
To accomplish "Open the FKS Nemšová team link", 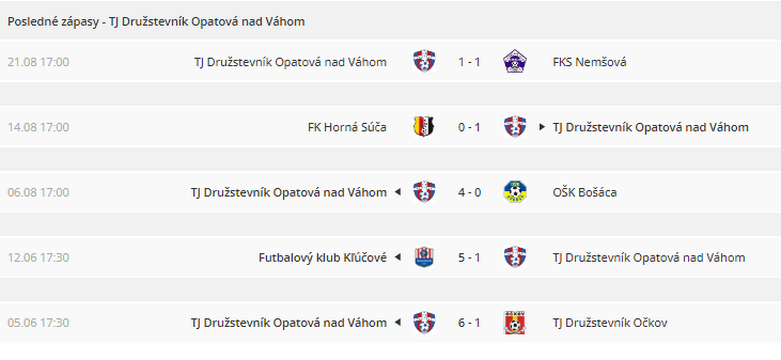I will (589, 62).
